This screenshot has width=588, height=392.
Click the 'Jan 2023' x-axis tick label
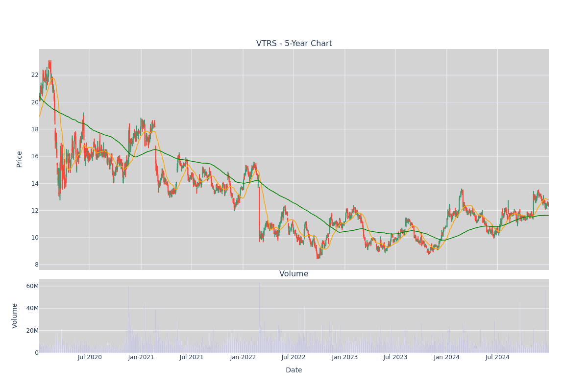tap(345, 357)
